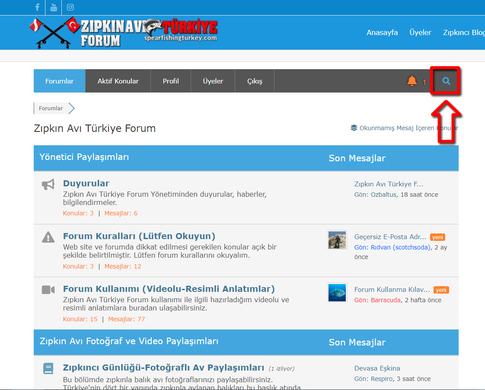Click the search magnifier icon

446,81
